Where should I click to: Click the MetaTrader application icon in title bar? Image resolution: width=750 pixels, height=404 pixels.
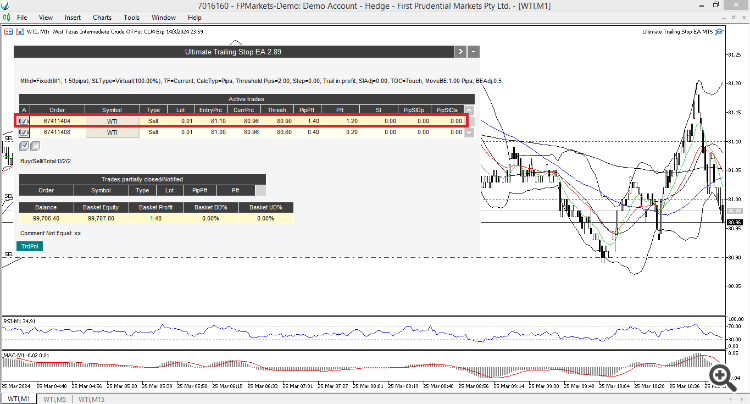pyautogui.click(x=5, y=6)
